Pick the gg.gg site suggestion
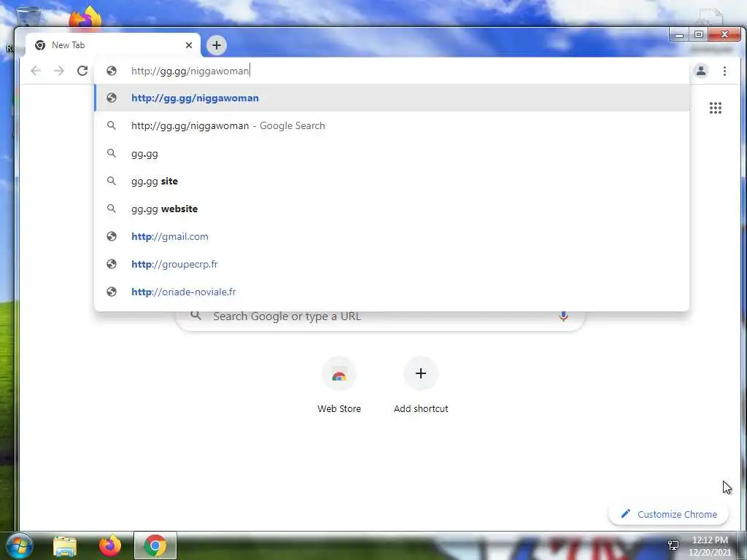Screen dimensions: 747x560 pos(392,181)
